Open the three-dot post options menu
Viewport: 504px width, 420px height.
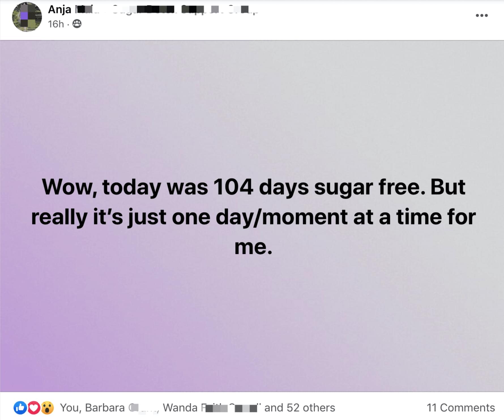coord(482,15)
